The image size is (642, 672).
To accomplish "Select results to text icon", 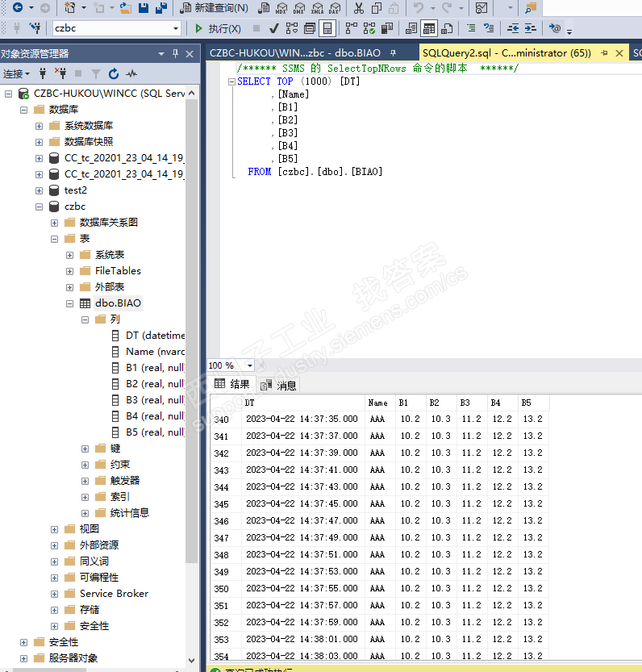I will click(x=411, y=29).
